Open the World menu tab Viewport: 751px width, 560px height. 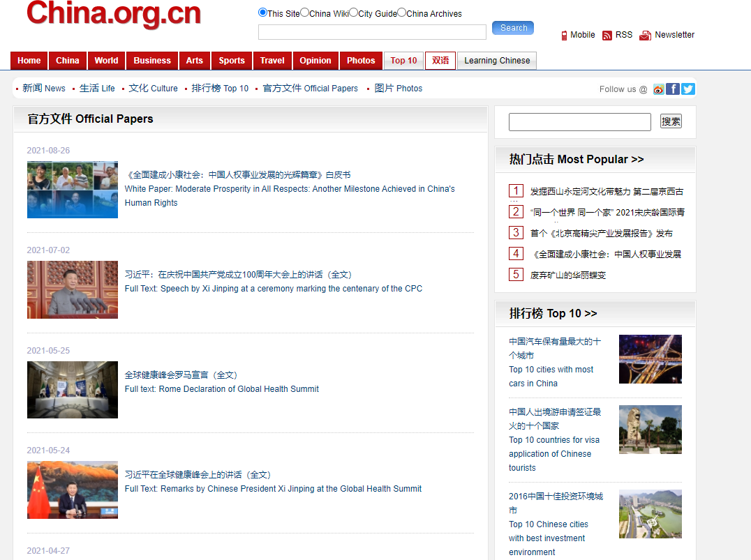click(x=106, y=61)
